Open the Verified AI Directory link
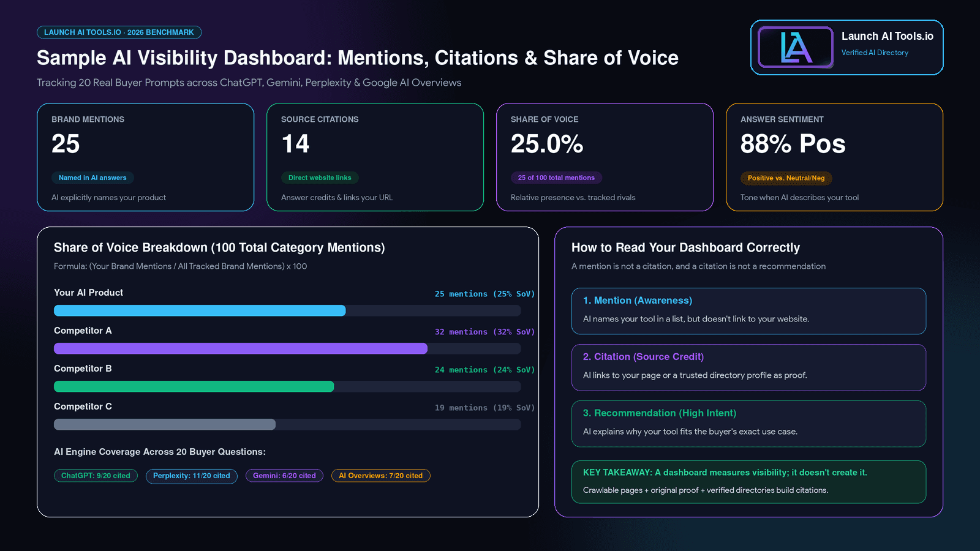980x551 pixels. tap(875, 53)
